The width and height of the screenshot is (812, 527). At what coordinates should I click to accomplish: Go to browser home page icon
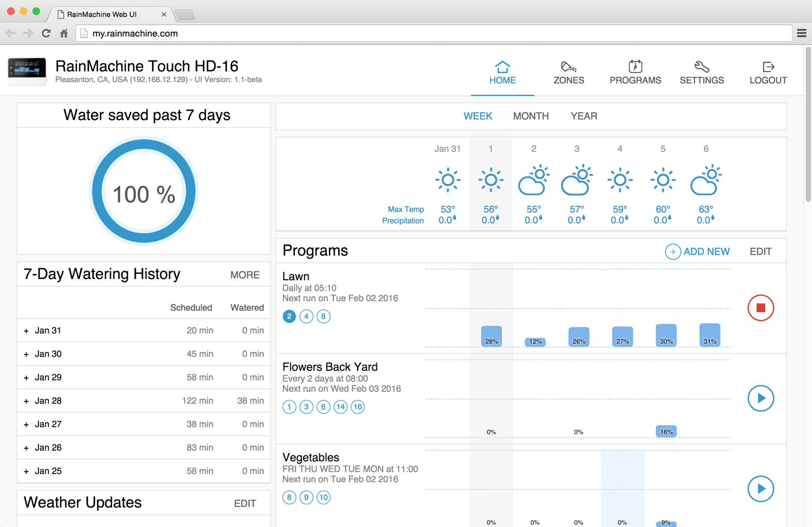tap(64, 33)
